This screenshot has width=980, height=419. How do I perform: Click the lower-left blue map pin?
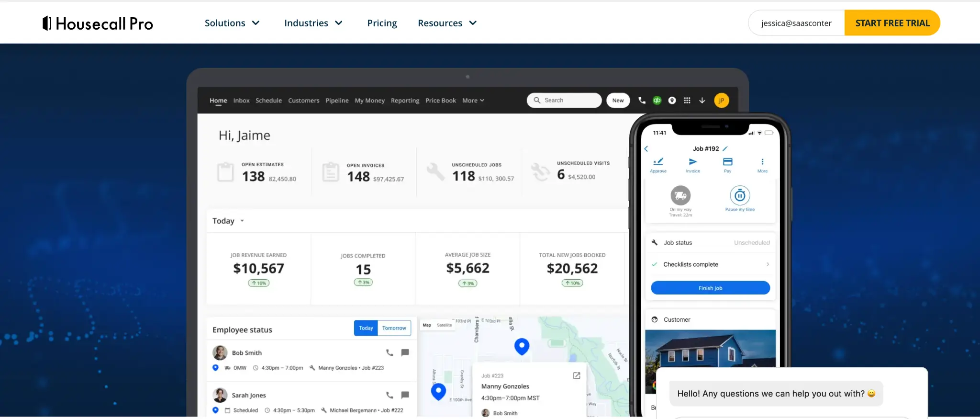pos(438,392)
